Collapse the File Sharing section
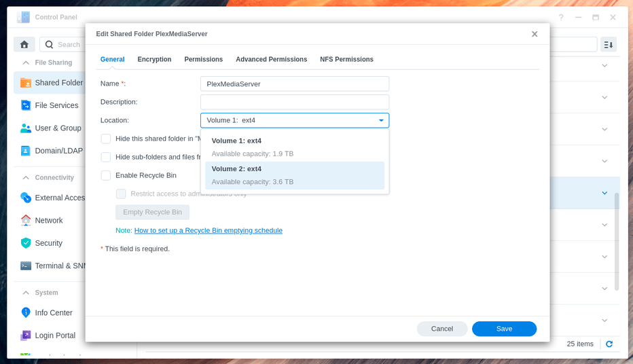The width and height of the screenshot is (633, 364). (x=26, y=62)
